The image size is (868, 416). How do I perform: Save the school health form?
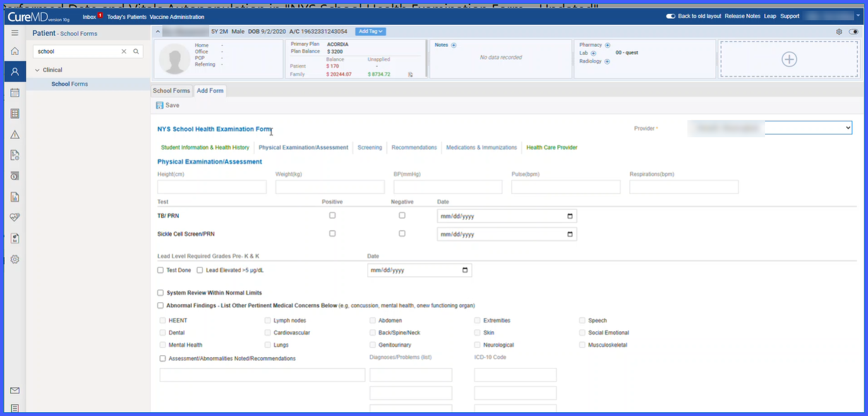tap(167, 106)
